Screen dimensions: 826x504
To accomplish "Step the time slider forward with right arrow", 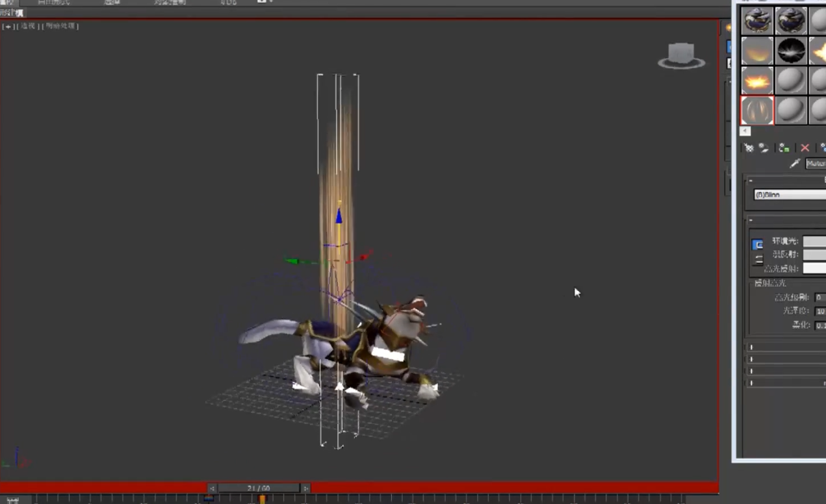I will 306,488.
